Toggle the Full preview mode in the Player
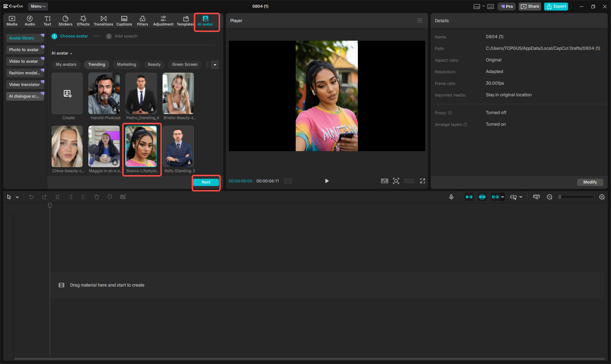This screenshot has height=364, width=611. pos(384,181)
